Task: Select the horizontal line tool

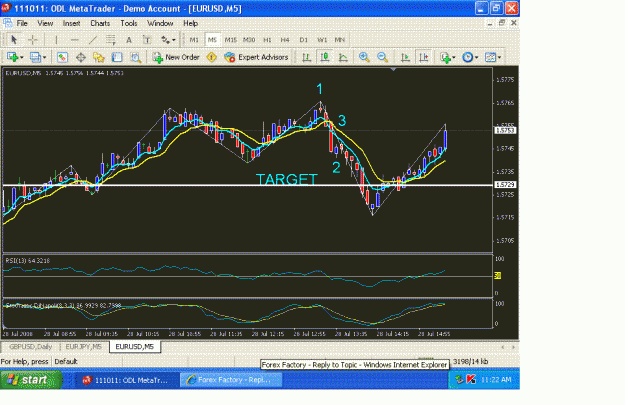Action: 74,39
